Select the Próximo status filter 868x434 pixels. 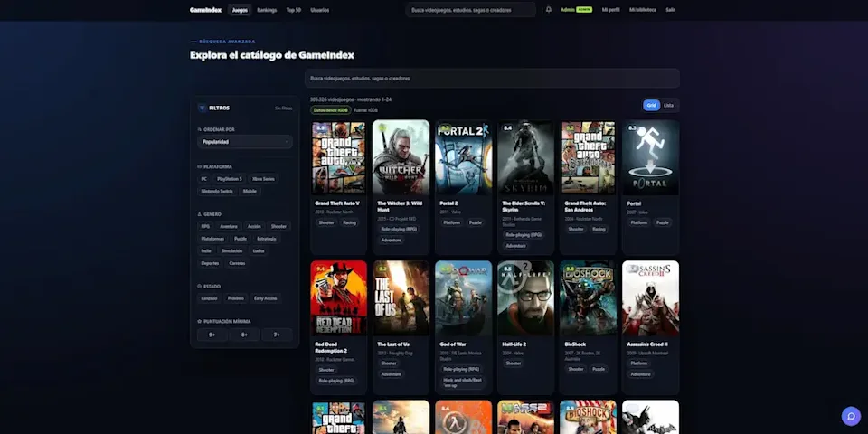(235, 298)
